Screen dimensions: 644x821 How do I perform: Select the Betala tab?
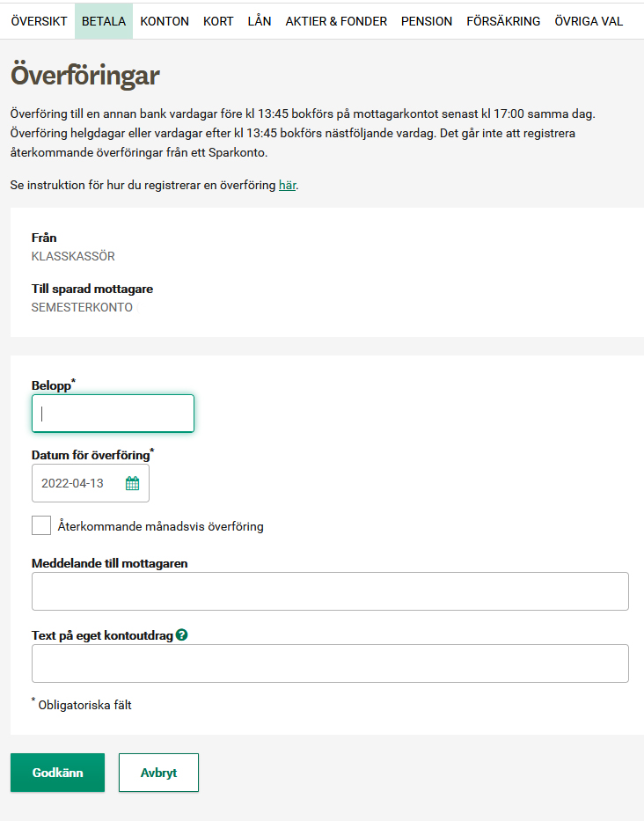pos(104,21)
